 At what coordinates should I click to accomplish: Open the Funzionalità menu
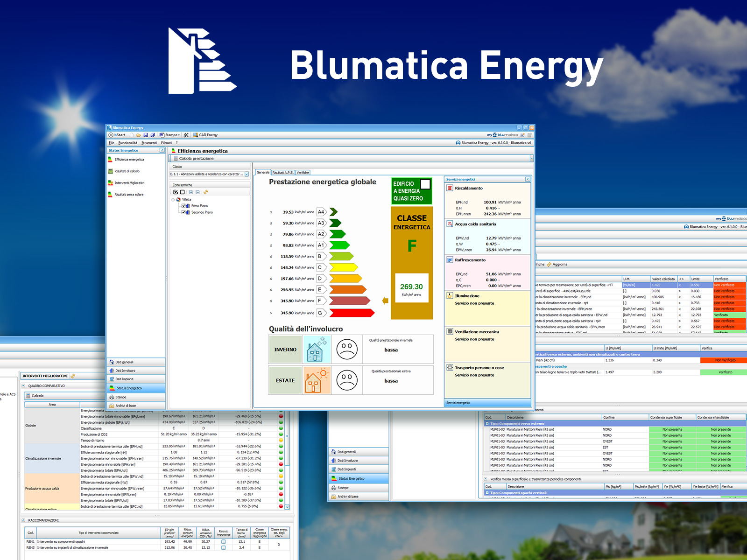tap(127, 143)
